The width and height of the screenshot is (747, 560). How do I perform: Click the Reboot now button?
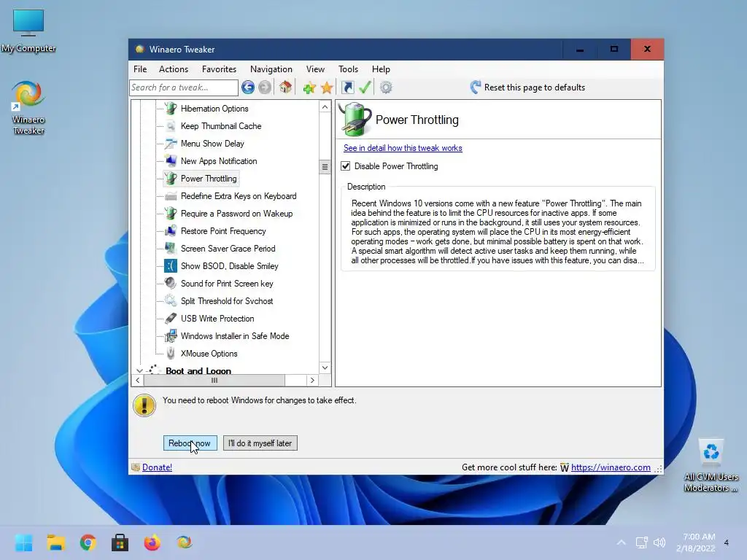pos(190,443)
